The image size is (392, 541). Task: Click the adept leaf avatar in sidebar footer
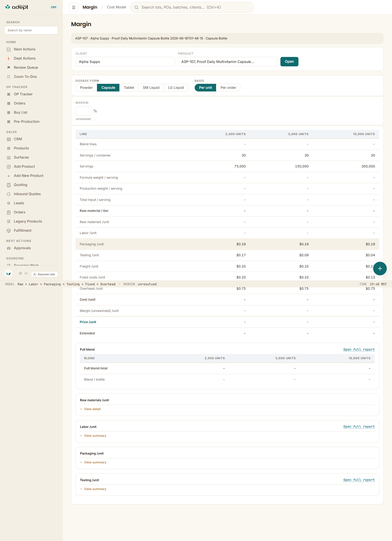(9, 274)
